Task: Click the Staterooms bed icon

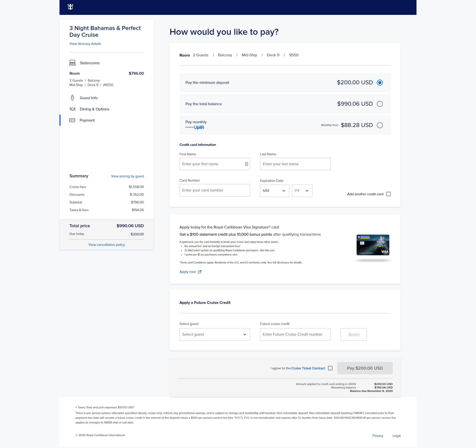Action: pos(72,63)
